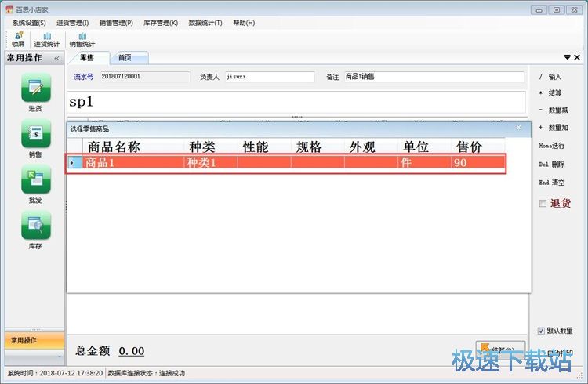The image size is (588, 384).
Task: Collapse the 常用操作 panel with double chevron
Action: pos(56,58)
